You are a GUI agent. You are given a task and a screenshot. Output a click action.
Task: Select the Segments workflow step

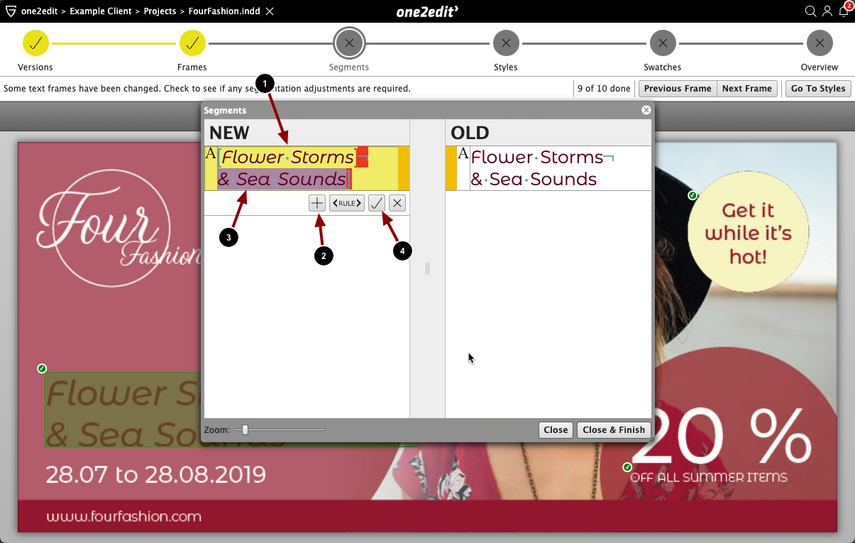pyautogui.click(x=349, y=43)
